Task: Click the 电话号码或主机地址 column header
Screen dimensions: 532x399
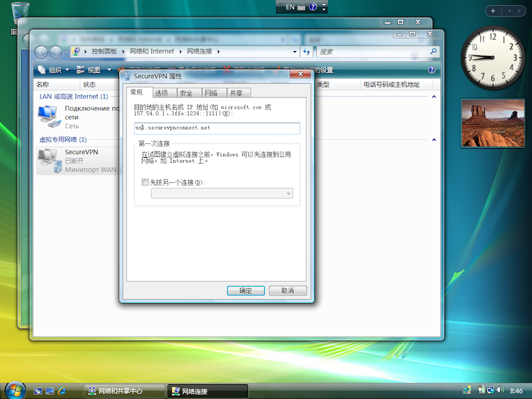Action: [396, 84]
